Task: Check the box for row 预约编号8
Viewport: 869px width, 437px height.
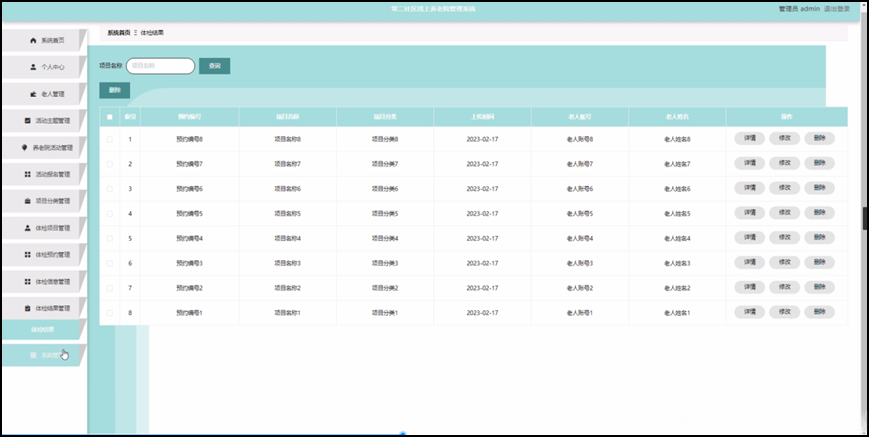Action: pyautogui.click(x=110, y=140)
